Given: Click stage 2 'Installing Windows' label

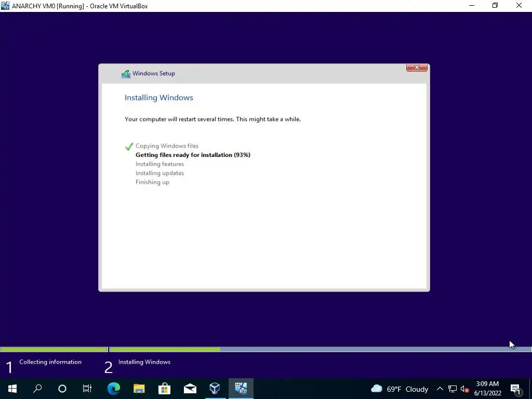Looking at the screenshot, I should coord(144,362).
